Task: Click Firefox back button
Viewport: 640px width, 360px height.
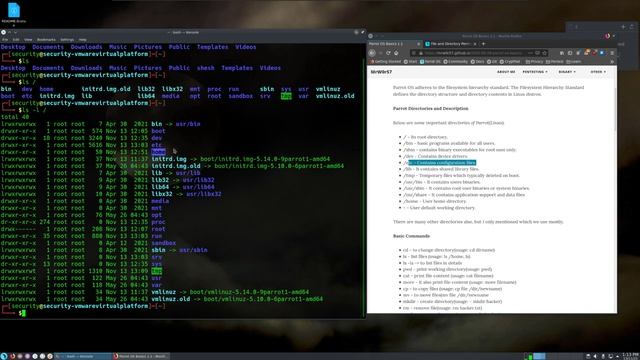Action: point(372,53)
